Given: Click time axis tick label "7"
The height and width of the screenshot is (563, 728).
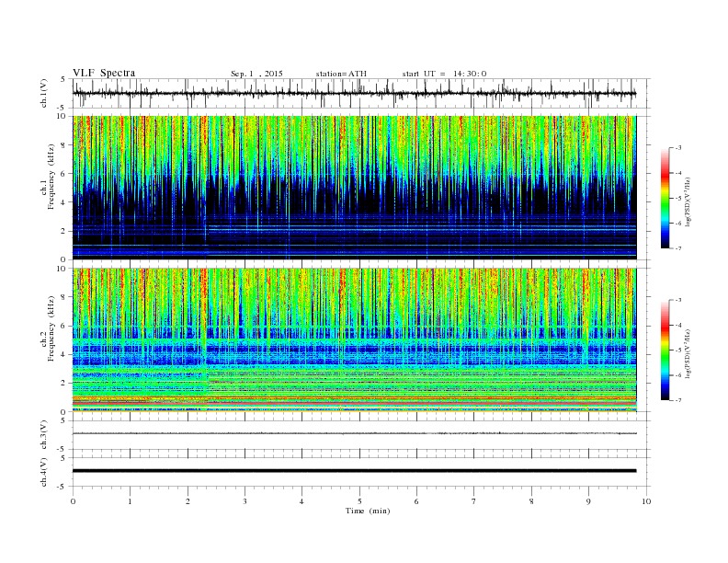Looking at the screenshot, I should click(x=474, y=501).
